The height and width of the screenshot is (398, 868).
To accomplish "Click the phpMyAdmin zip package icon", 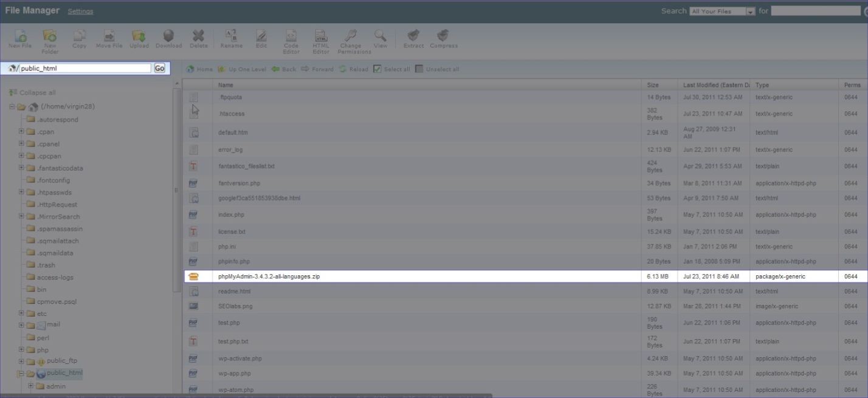I will [193, 276].
